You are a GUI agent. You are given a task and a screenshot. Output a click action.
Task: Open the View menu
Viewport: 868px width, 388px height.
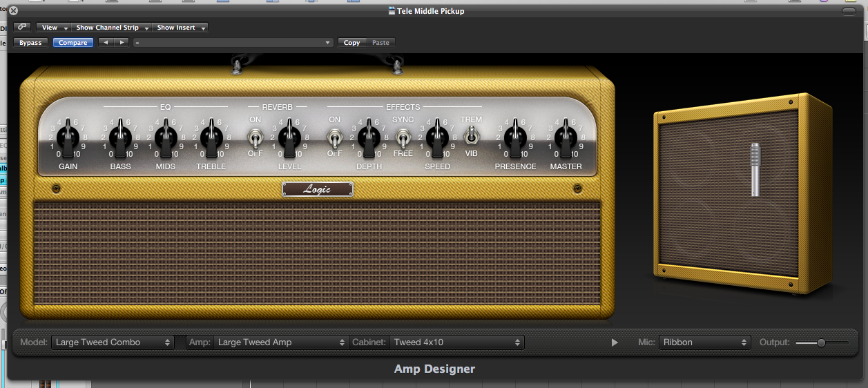click(x=53, y=28)
